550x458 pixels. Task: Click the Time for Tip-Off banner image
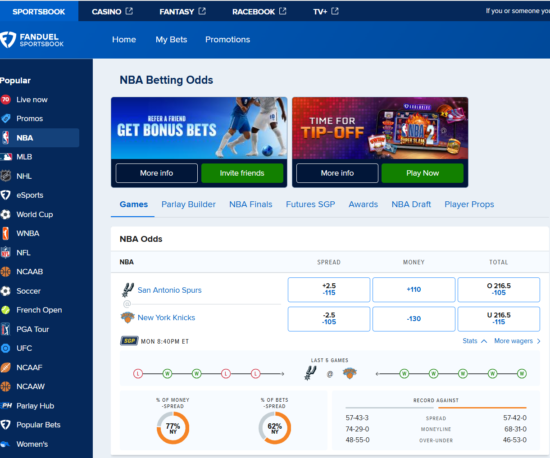380,128
